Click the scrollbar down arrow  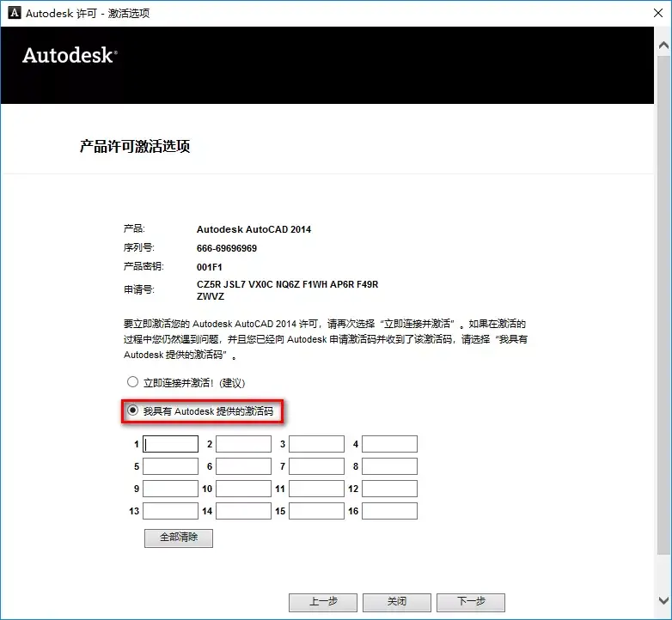coord(663,600)
